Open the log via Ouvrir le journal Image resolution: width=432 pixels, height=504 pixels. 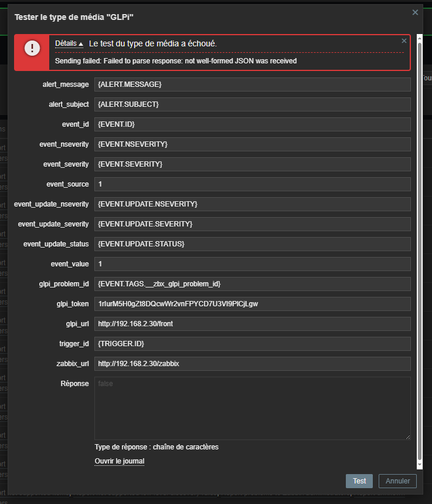point(120,461)
